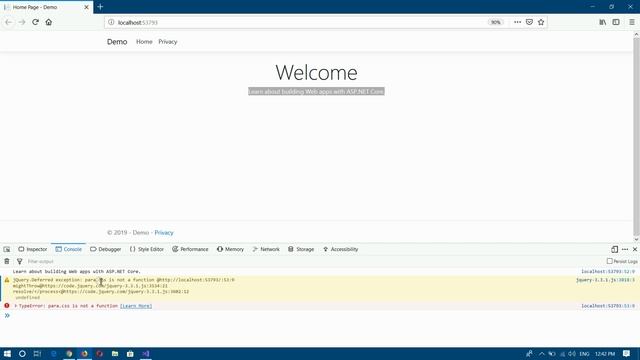Image resolution: width=640 pixels, height=360 pixels.
Task: Click the highlighted ASP.NET Core paragraph
Action: point(316,91)
